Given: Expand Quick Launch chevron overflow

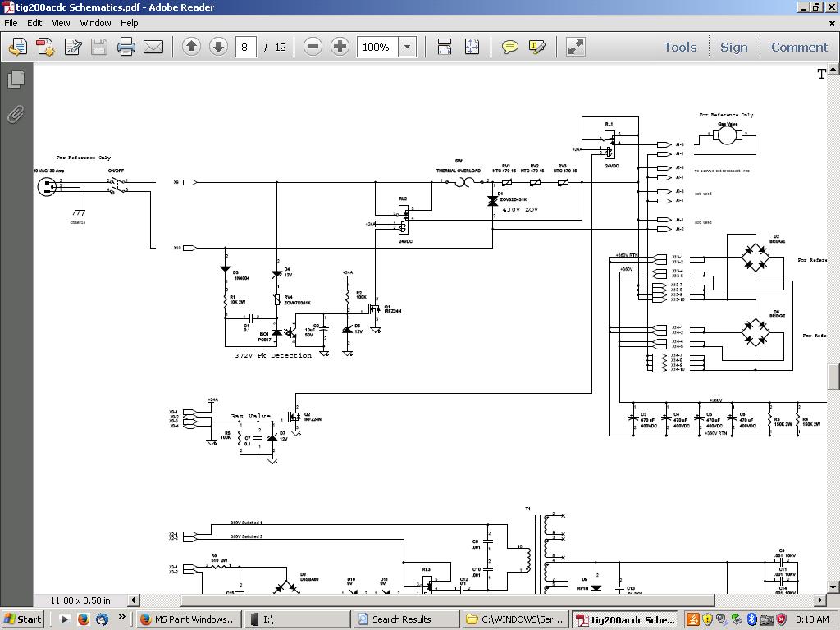Looking at the screenshot, I should (121, 617).
